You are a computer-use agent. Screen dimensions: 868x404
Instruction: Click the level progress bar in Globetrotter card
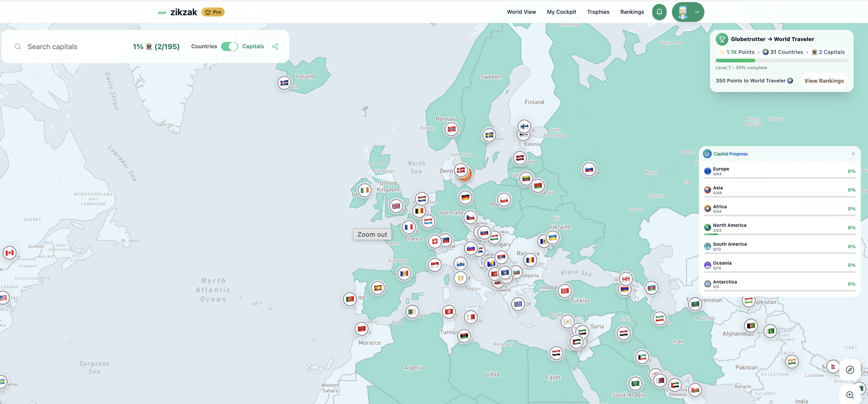pyautogui.click(x=781, y=61)
